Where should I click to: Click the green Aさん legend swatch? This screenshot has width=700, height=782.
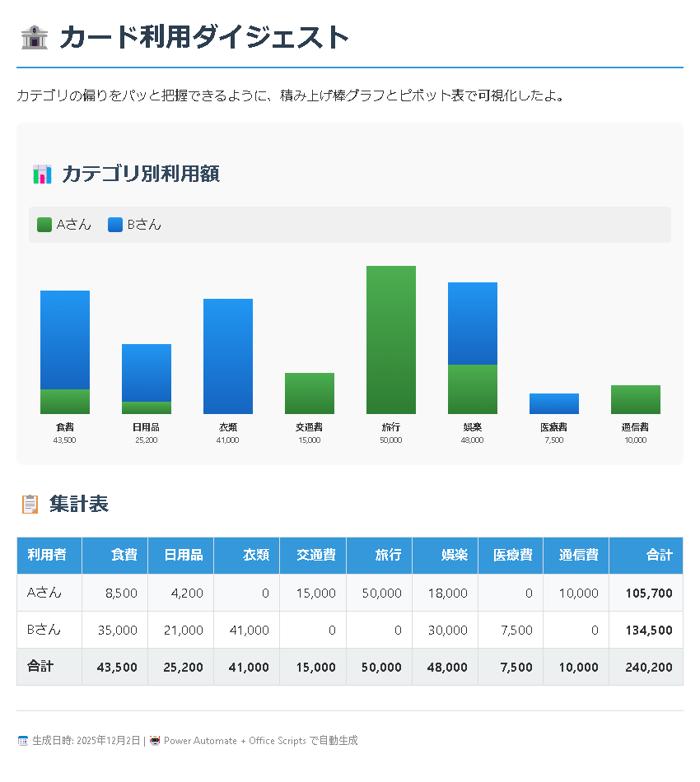coord(44,225)
